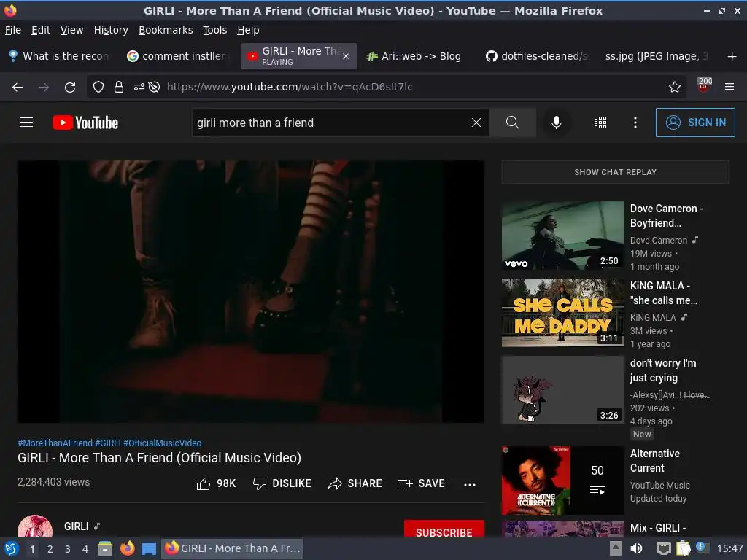Switch to dotfiles-cleaned GitHub tab
747x560 pixels.
537,56
